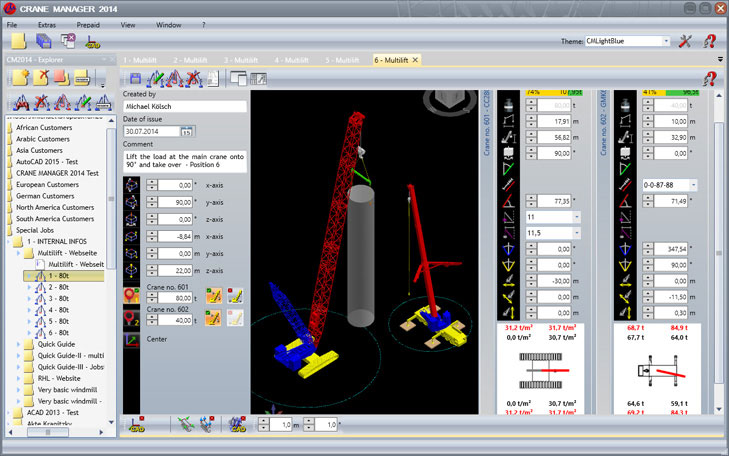Screen dimensions: 729x456
Task: Click the yellow folder icon in main toolbar
Action: coord(18,41)
